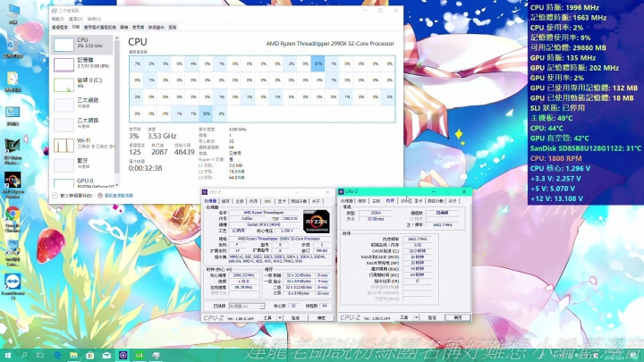Image resolution: width=644 pixels, height=362 pixels.
Task: Switch to Task Manager taskbar icon
Action: [x=156, y=355]
